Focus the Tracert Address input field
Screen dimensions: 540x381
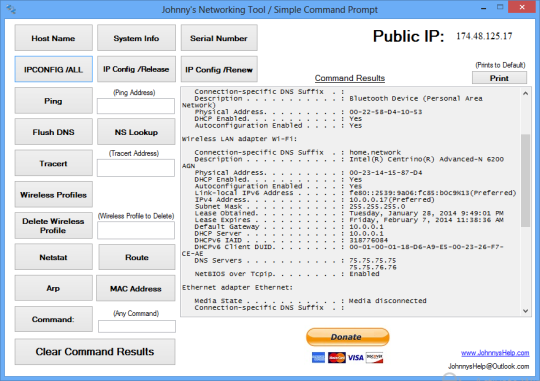(x=136, y=168)
